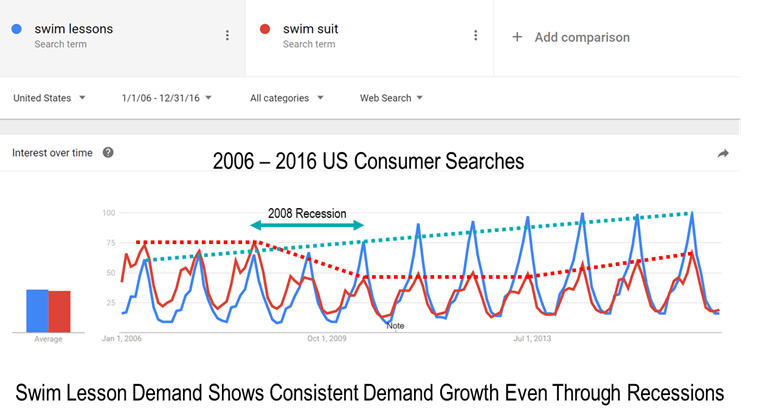The image size is (757, 420).
Task: Open the Interest over time help icon
Action: (108, 153)
